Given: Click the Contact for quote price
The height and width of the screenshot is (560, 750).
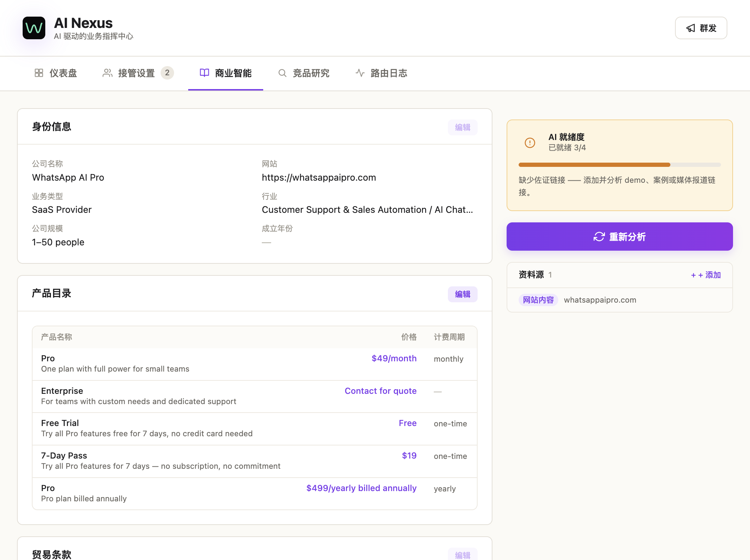Looking at the screenshot, I should pos(381,391).
